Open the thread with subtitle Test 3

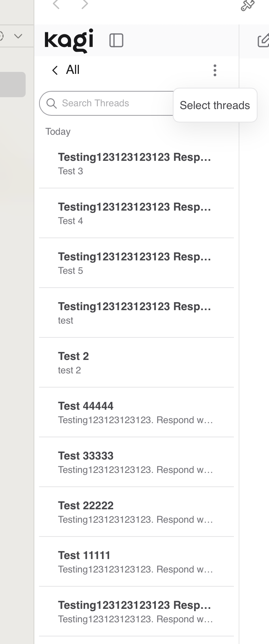[136, 164]
